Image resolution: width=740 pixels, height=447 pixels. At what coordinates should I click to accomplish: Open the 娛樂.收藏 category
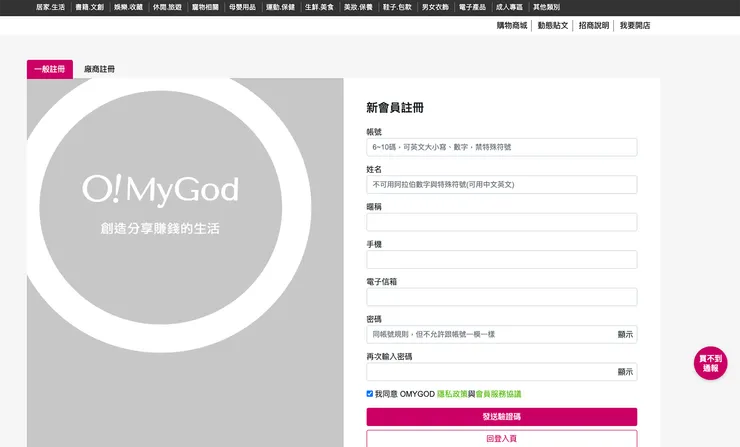coord(128,7)
